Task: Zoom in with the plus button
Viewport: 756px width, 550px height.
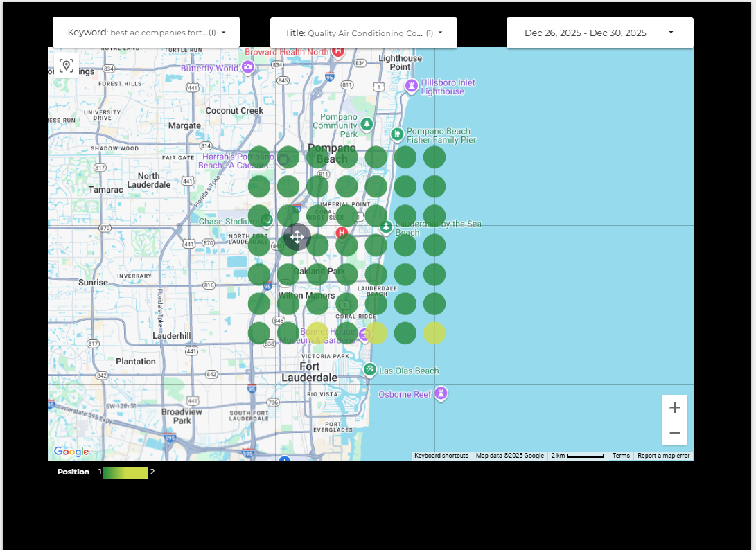Action: point(674,408)
